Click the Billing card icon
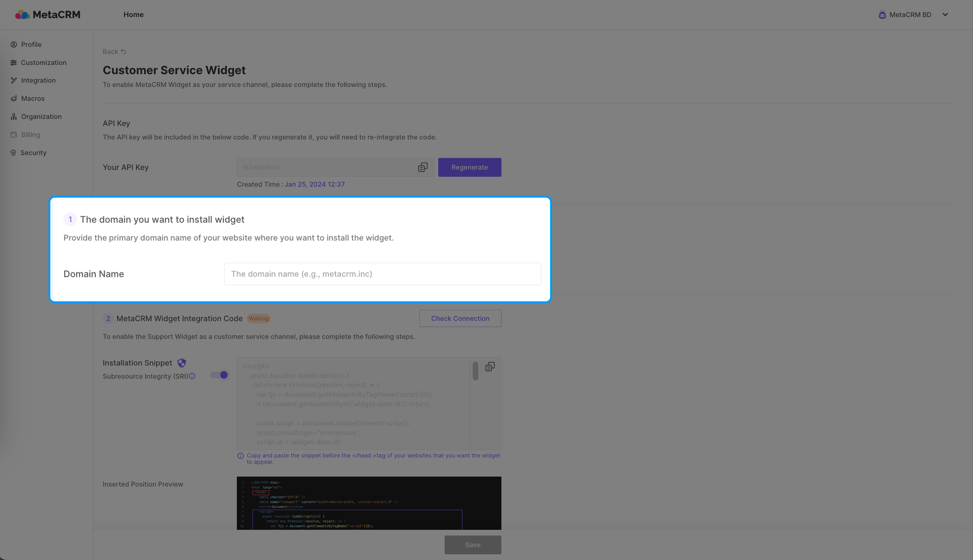Image resolution: width=973 pixels, height=560 pixels. [x=14, y=134]
